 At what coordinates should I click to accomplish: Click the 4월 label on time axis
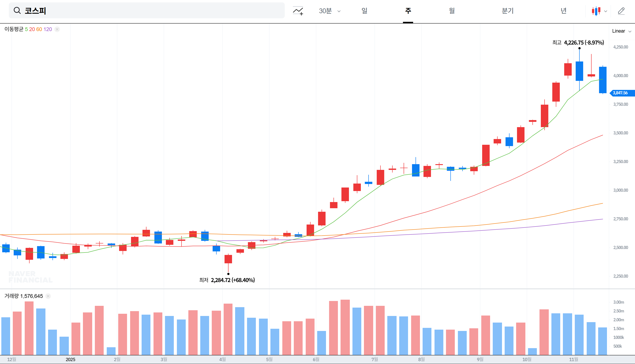[x=222, y=360]
